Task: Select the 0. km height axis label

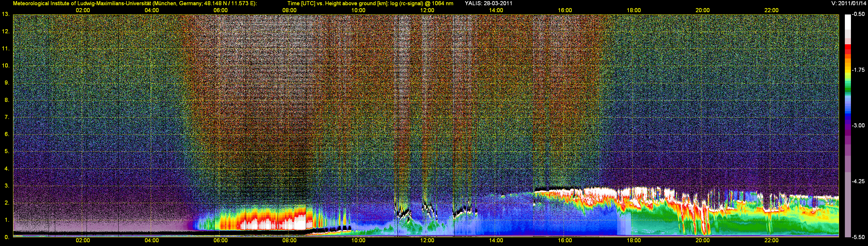Action: (x=7, y=237)
